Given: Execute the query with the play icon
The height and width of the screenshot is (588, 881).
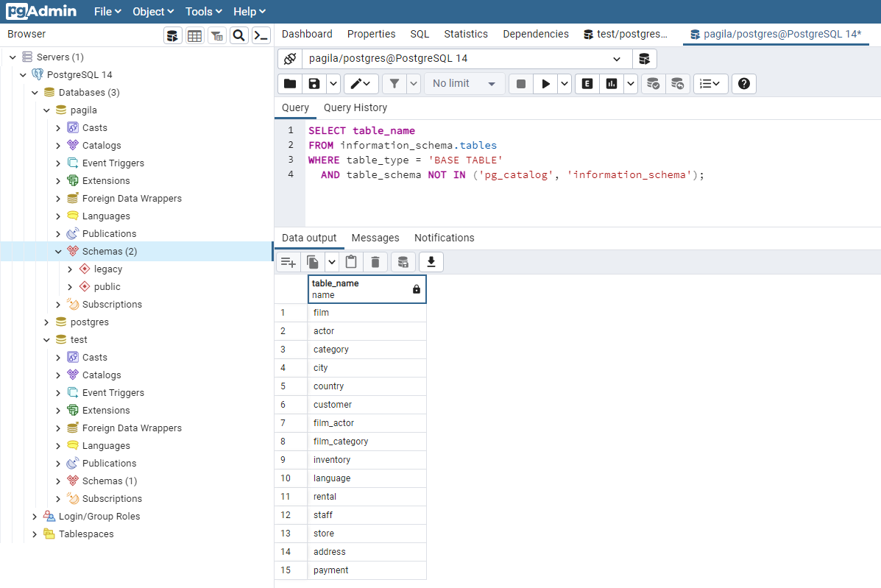Looking at the screenshot, I should (545, 83).
